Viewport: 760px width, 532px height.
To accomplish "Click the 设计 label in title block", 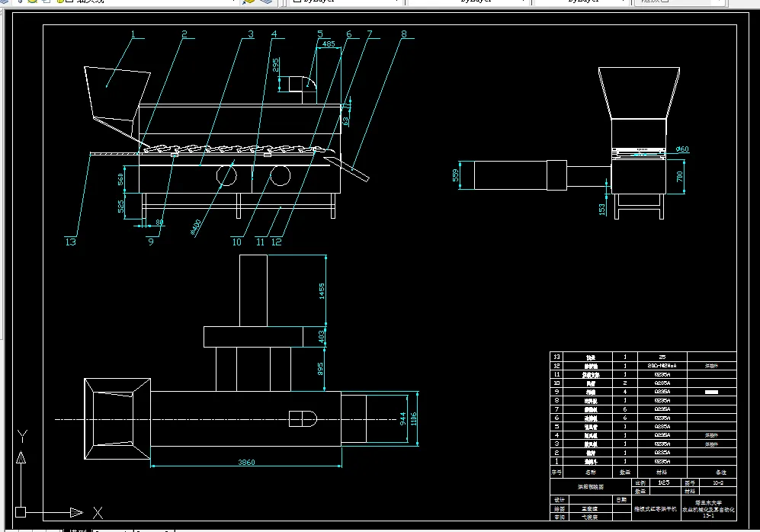I will click(560, 499).
